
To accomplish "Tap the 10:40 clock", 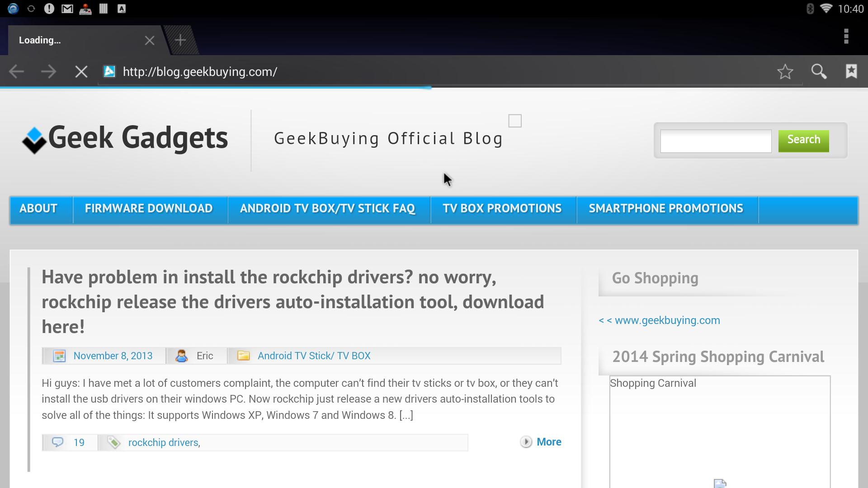I will (850, 9).
